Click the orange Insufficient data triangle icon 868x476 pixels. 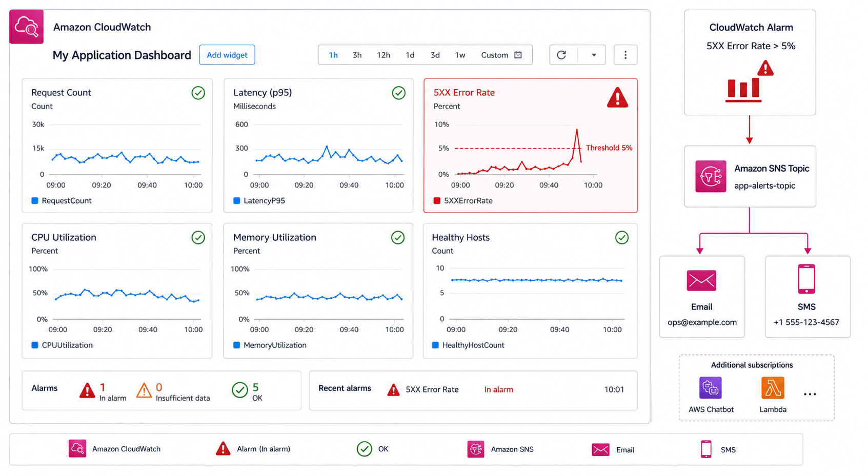coord(144,391)
